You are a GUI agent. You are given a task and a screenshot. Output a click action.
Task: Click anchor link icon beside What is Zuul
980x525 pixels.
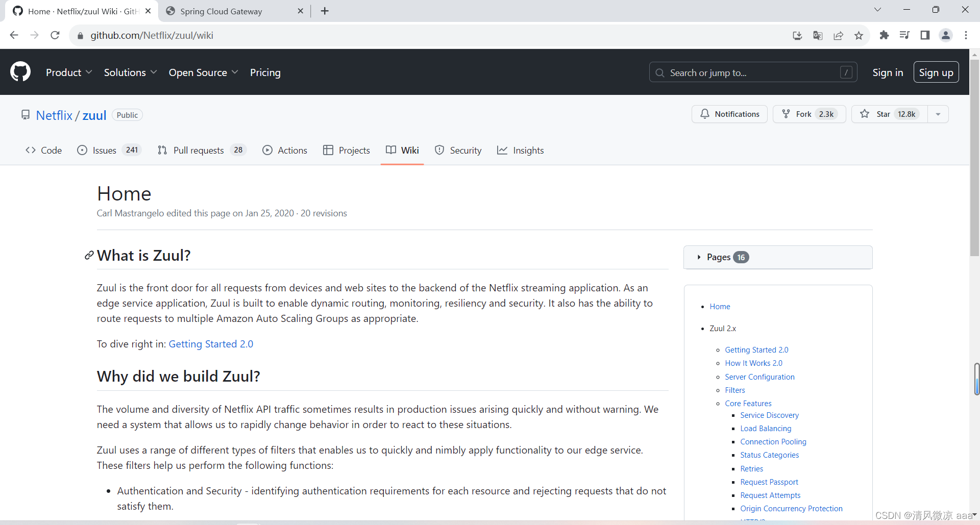89,255
